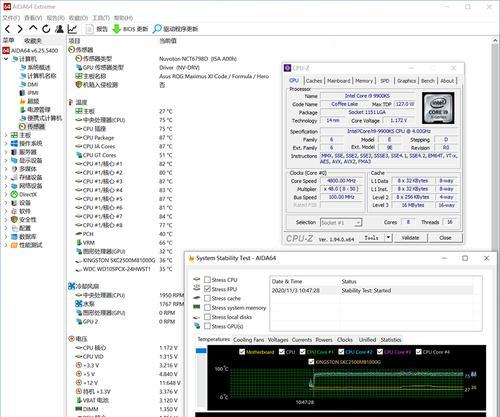The image size is (500, 417).
Task: Click the 传感器类型 sensor type row icon
Action: pos(79,59)
